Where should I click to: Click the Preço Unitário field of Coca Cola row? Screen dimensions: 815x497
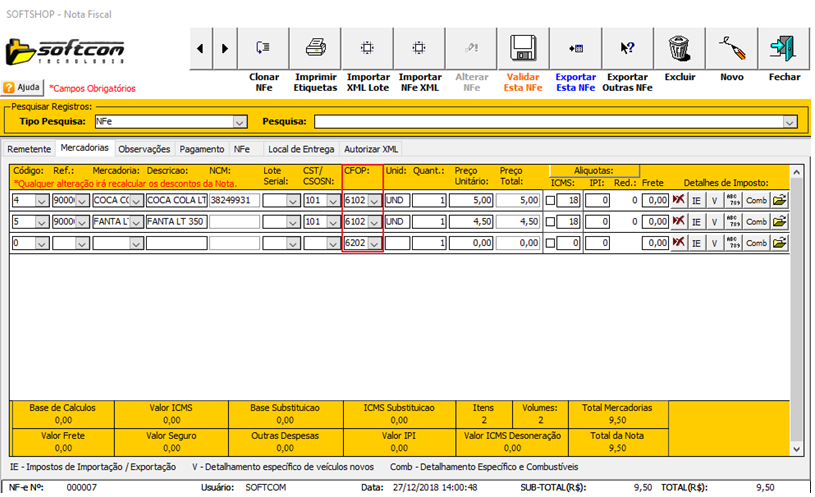tap(471, 200)
